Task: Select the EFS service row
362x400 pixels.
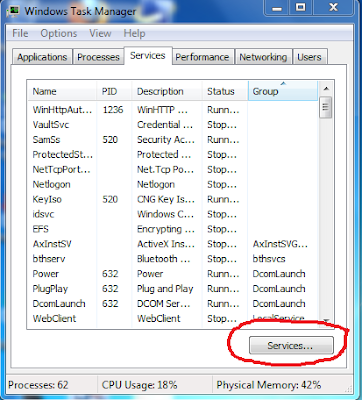Action: (x=173, y=229)
